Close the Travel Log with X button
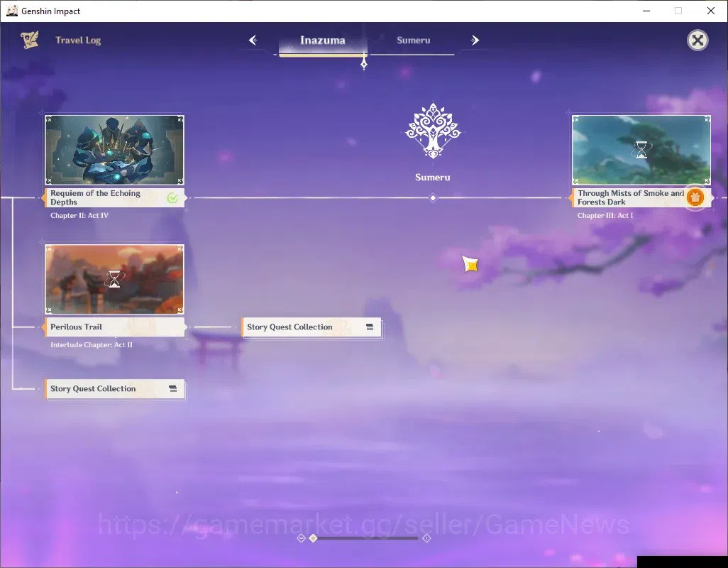Viewport: 728px width, 568px height. [x=697, y=40]
